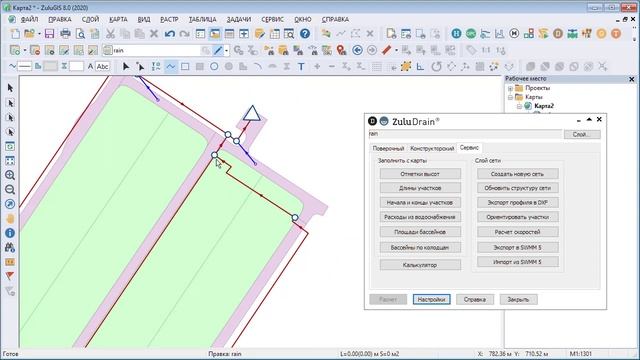This screenshot has height=360, width=640.
Task: Select the Text (T) drawing tool
Action: [301, 67]
